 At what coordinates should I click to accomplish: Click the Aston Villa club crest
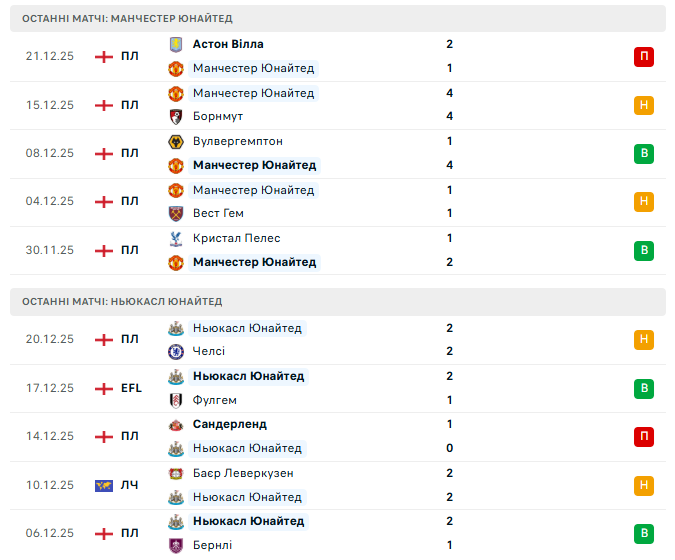click(176, 44)
